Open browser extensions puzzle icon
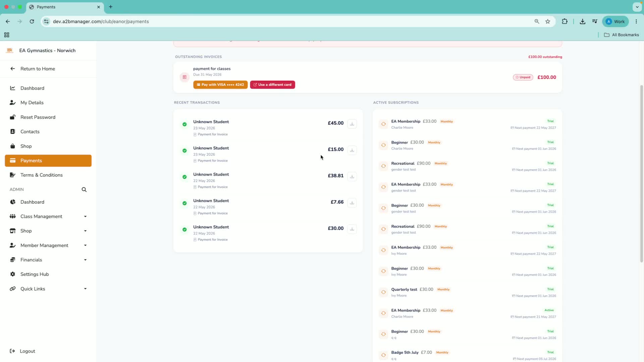 coord(565,21)
